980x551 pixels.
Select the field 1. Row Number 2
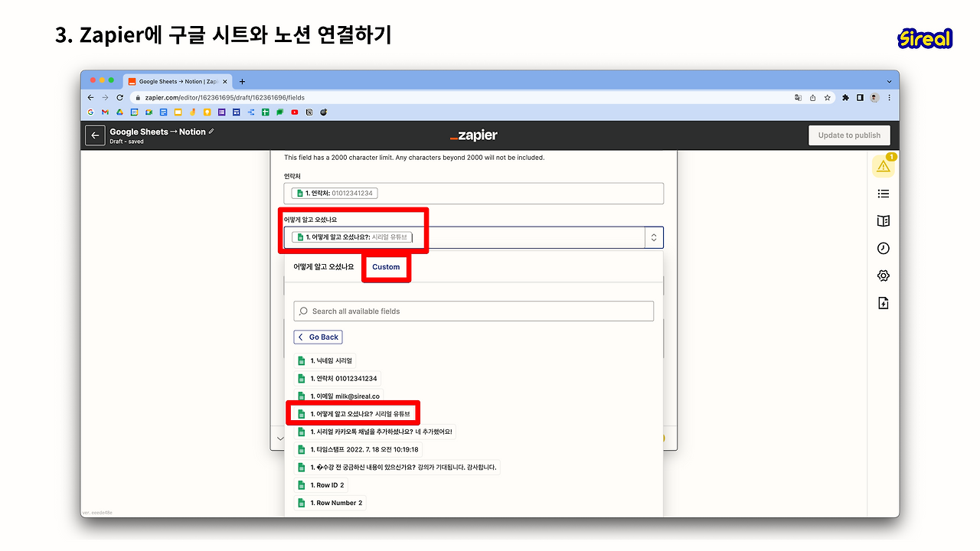click(330, 503)
